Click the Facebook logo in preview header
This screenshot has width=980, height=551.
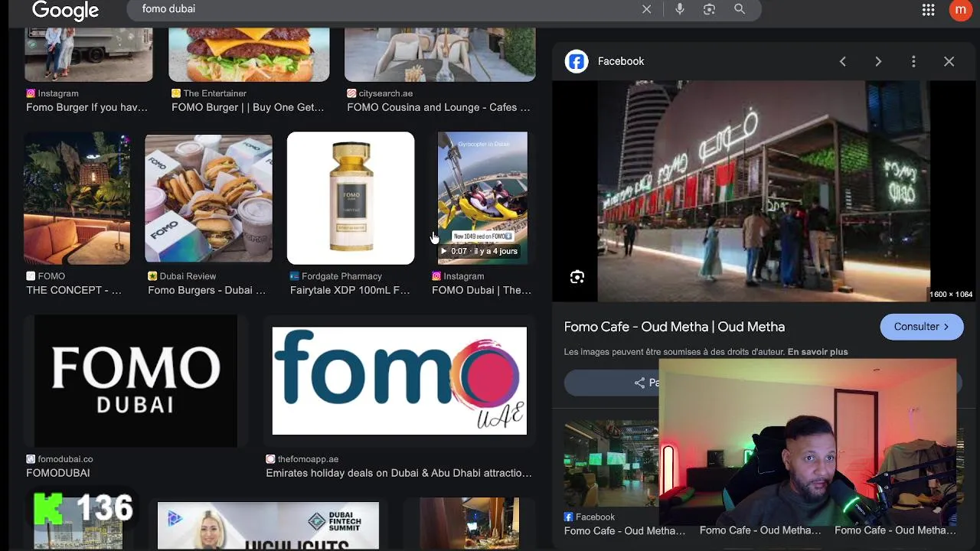tap(577, 61)
